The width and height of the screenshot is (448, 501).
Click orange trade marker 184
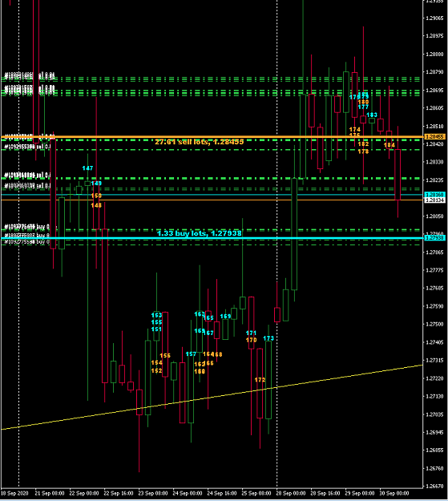coord(389,145)
